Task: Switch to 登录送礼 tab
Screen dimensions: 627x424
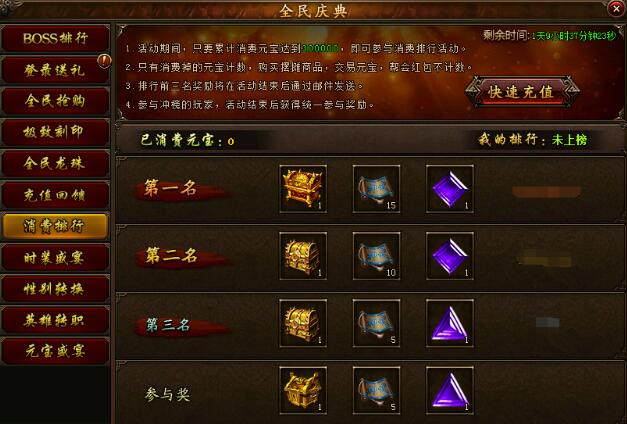Action: [x=55, y=70]
